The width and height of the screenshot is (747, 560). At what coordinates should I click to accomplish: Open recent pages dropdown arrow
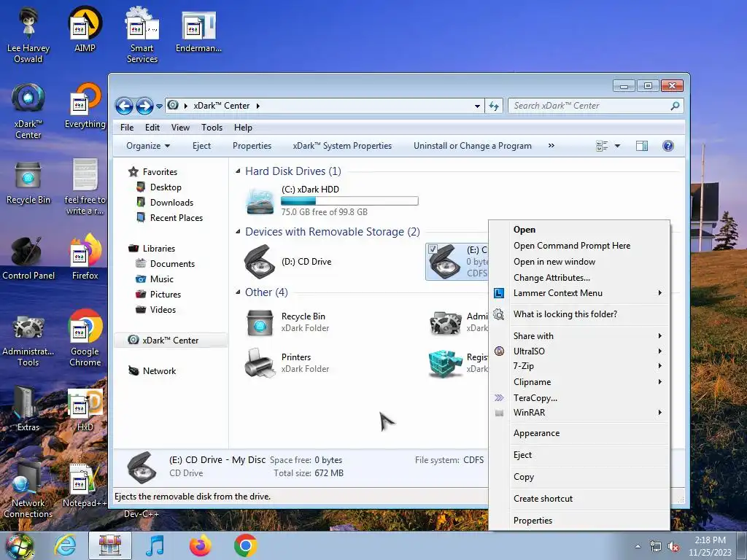click(159, 106)
